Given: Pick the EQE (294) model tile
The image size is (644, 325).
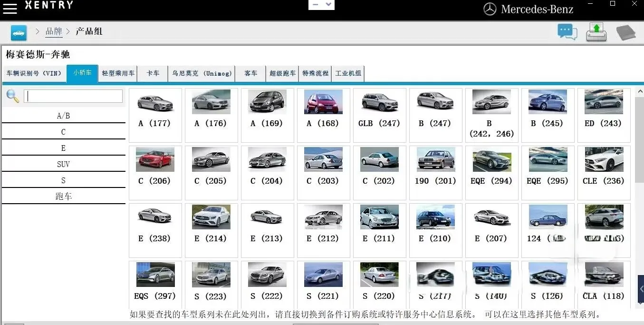Looking at the screenshot, I should 492,173.
